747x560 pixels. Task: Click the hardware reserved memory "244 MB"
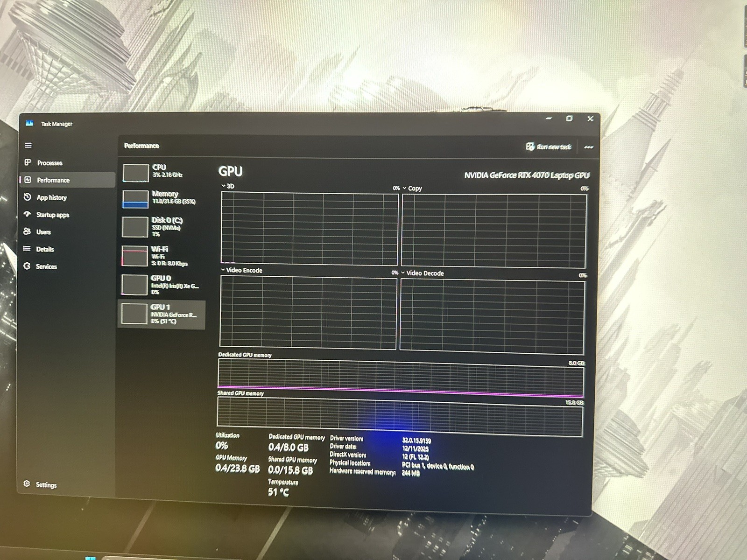(x=410, y=473)
